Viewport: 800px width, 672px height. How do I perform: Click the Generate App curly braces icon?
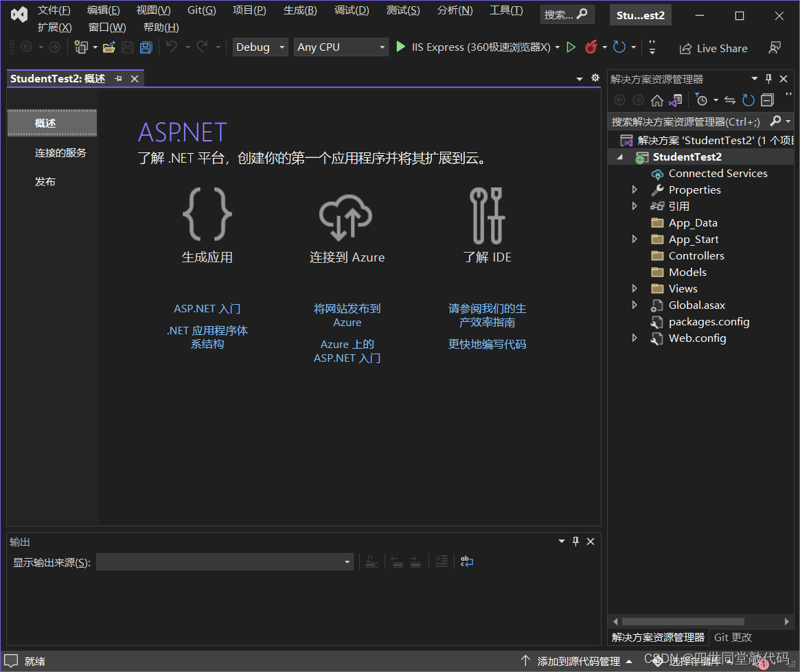[x=207, y=214]
